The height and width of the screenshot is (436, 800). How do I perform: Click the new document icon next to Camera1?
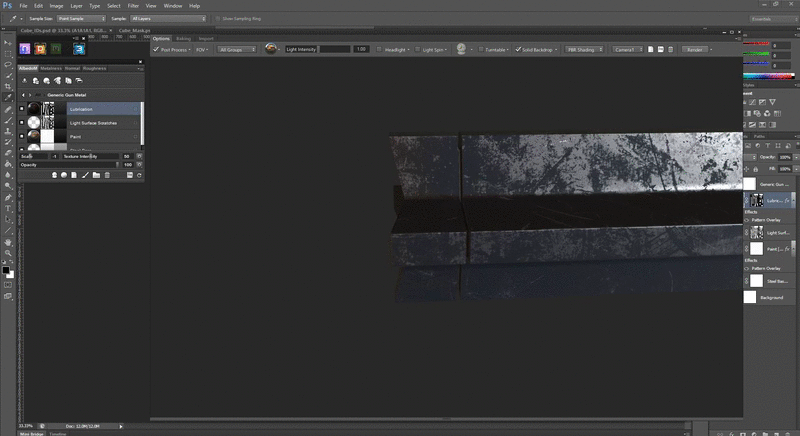pos(651,49)
